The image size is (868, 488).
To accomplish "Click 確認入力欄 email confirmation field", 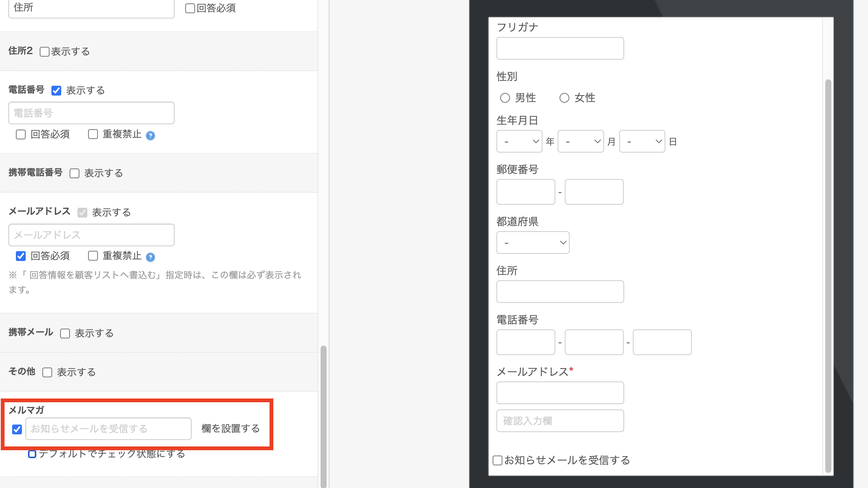I will pyautogui.click(x=560, y=421).
